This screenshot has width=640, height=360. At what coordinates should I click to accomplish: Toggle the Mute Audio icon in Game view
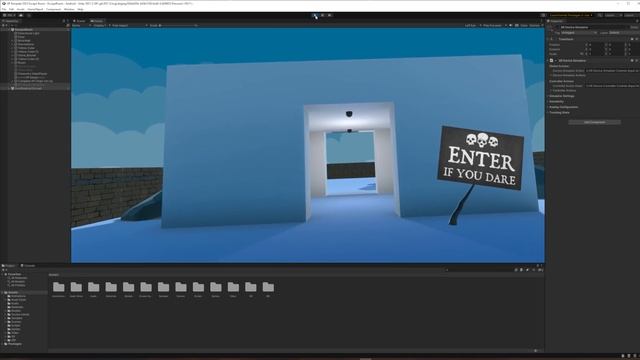pyautogui.click(x=511, y=25)
